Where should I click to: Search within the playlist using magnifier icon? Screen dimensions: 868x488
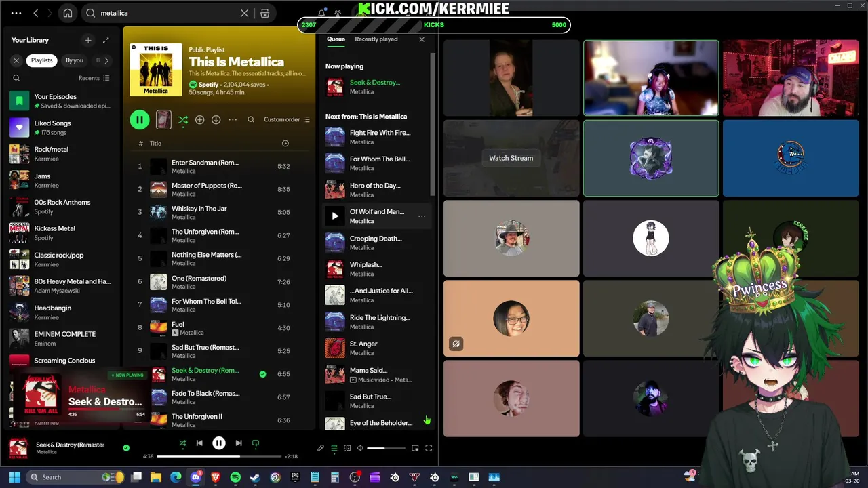(251, 120)
